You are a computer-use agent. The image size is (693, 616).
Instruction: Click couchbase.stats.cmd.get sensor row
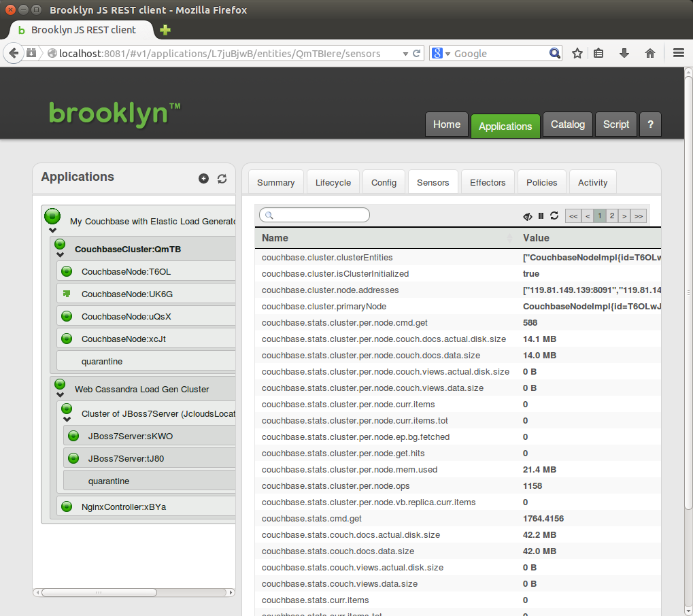coord(458,519)
